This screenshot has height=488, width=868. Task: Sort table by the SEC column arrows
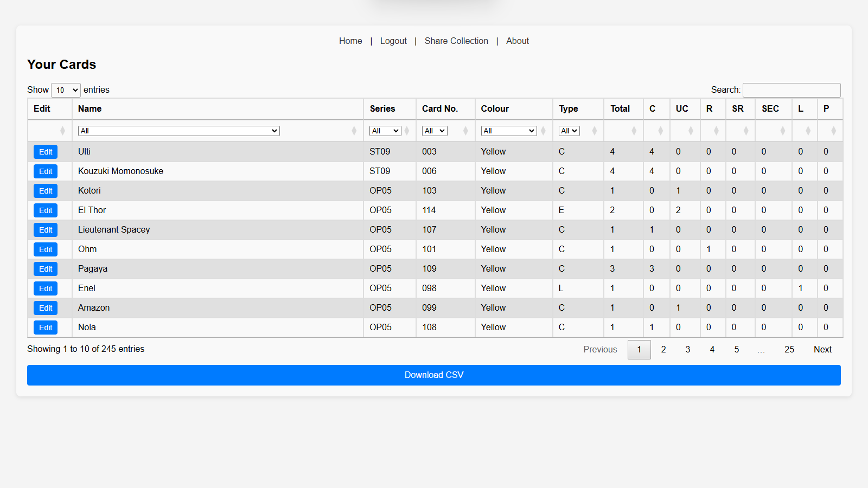pyautogui.click(x=783, y=131)
